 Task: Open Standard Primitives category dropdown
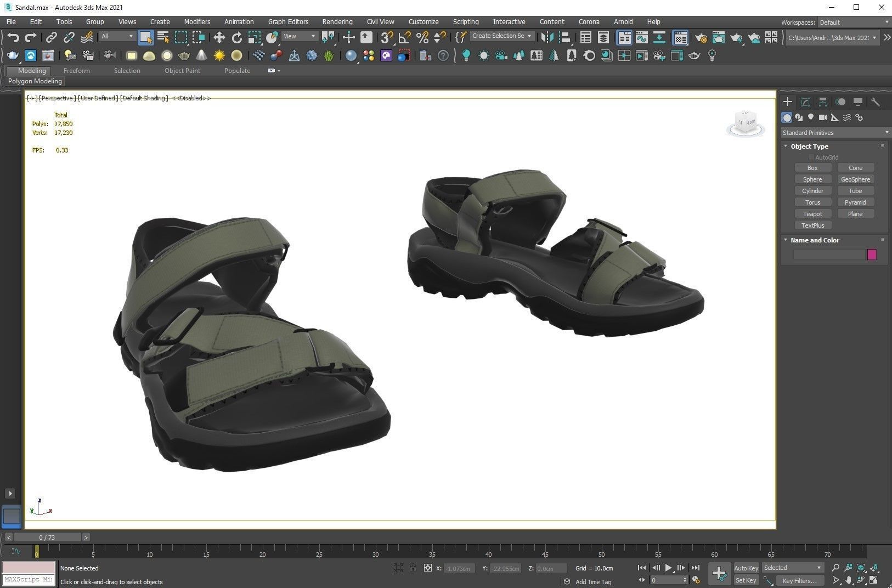[x=835, y=133]
